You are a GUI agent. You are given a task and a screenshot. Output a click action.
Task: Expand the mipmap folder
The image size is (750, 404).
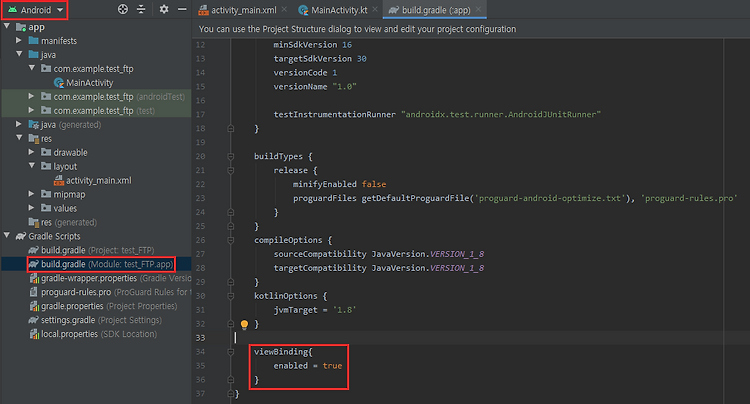(31, 194)
